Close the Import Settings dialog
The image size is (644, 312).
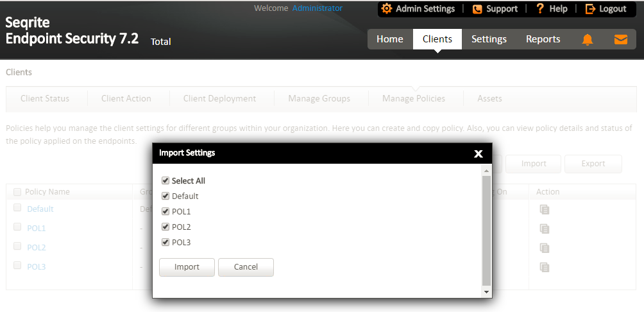click(x=478, y=153)
